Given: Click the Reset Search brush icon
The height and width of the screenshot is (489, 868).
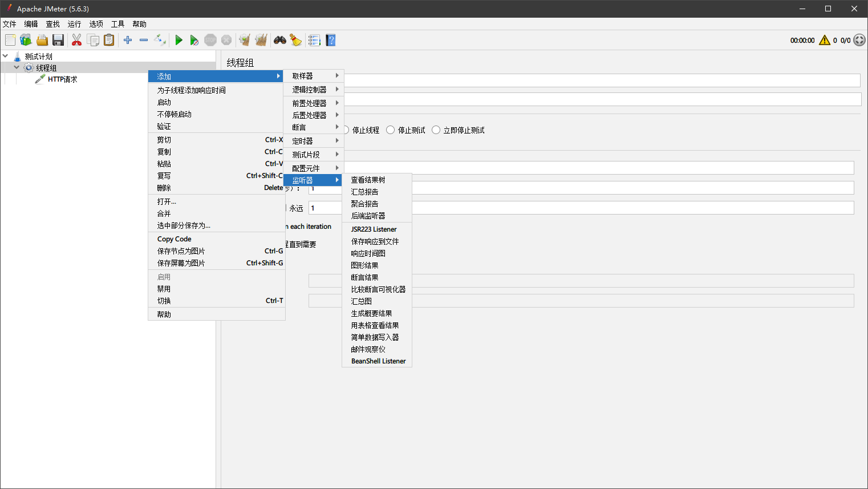Looking at the screenshot, I should coord(296,40).
